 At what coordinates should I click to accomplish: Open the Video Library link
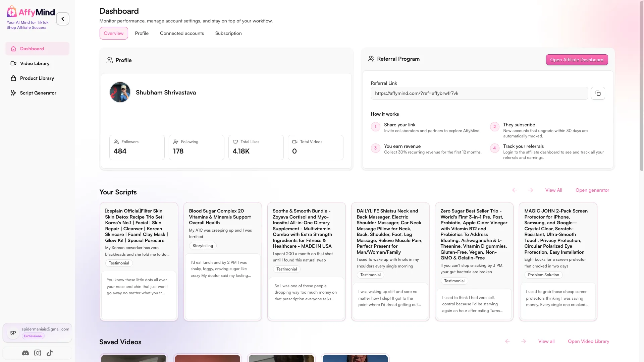tap(588, 341)
